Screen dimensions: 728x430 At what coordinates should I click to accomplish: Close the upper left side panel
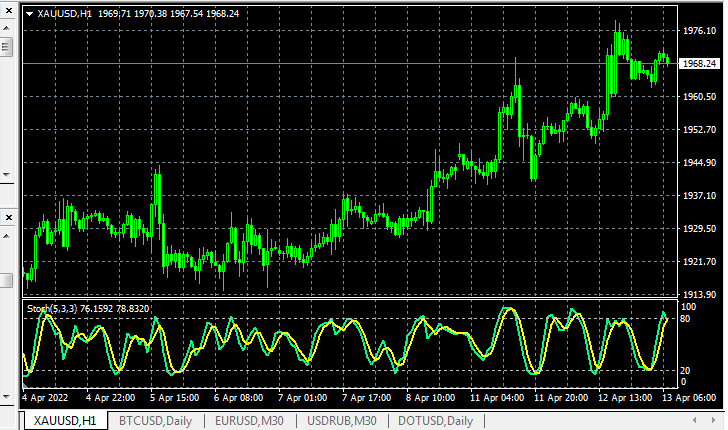click(8, 10)
